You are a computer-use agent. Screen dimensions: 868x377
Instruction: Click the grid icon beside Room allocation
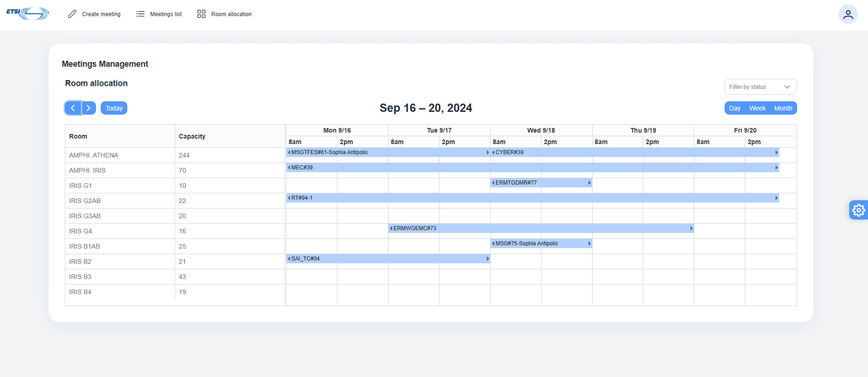click(201, 14)
